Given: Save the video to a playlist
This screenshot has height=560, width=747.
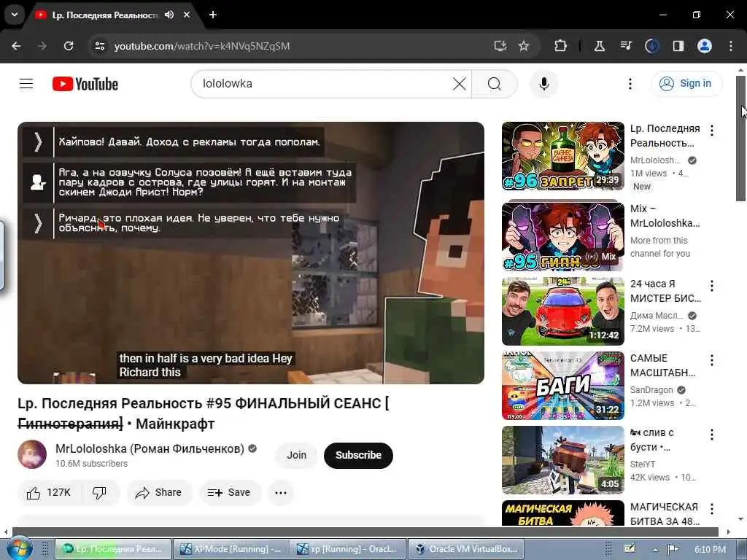Looking at the screenshot, I should 230,492.
